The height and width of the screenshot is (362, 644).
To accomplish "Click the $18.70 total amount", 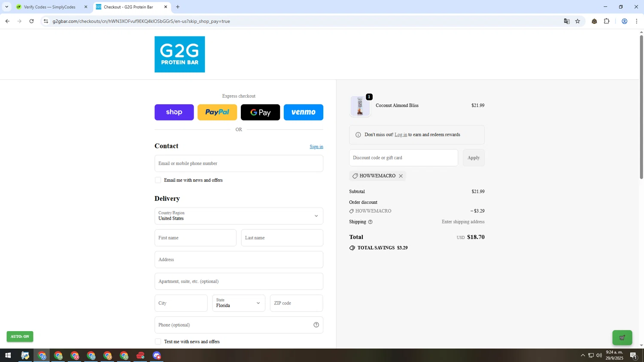I will coord(476,237).
